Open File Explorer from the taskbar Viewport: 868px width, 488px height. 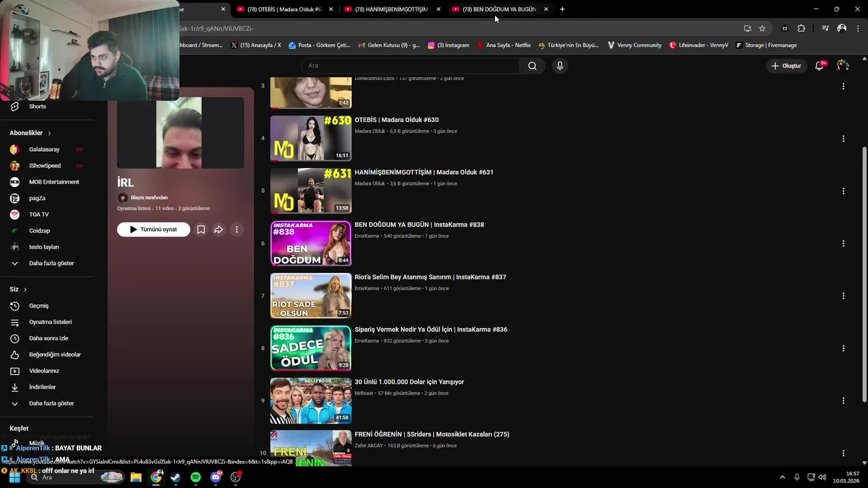click(x=136, y=477)
